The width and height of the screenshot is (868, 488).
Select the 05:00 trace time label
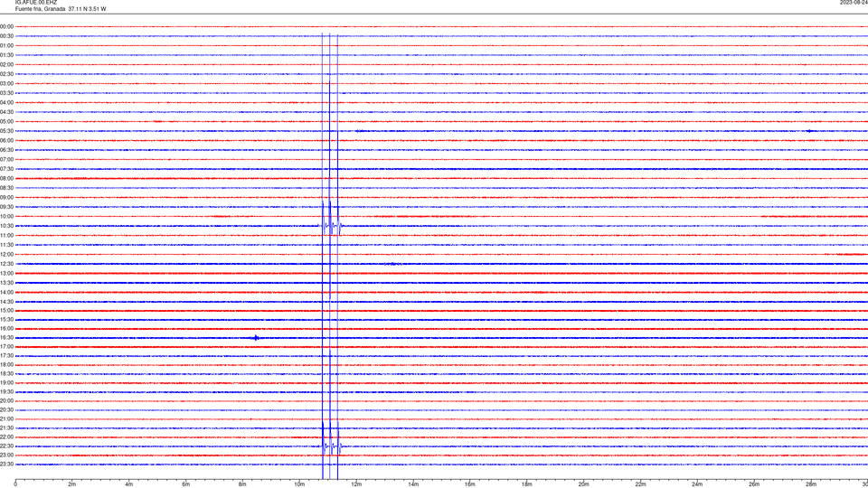click(x=6, y=122)
